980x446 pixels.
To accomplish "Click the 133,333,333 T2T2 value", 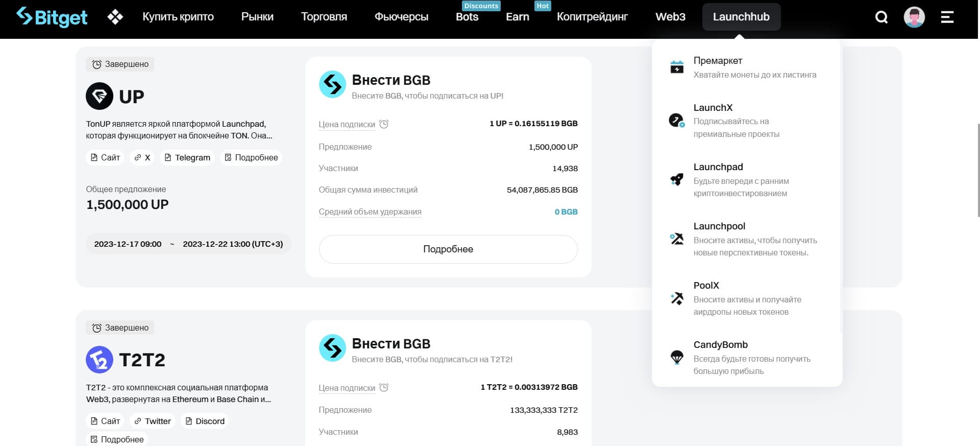I will pyautogui.click(x=544, y=410).
